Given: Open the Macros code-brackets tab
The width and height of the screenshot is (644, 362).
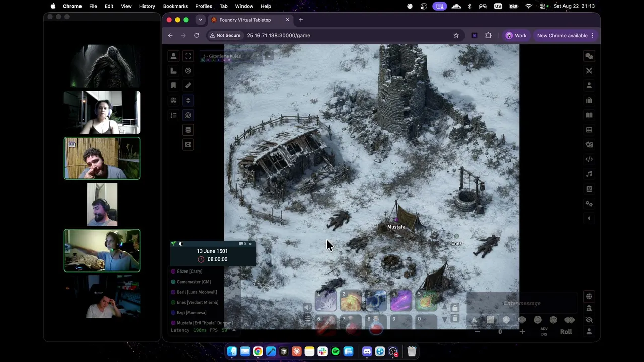Looking at the screenshot, I should pos(589,159).
